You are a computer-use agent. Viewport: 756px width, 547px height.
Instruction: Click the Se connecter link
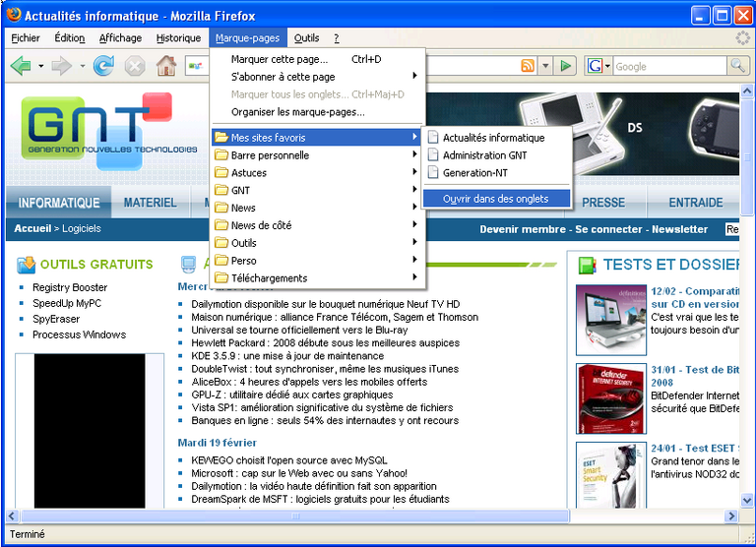608,229
